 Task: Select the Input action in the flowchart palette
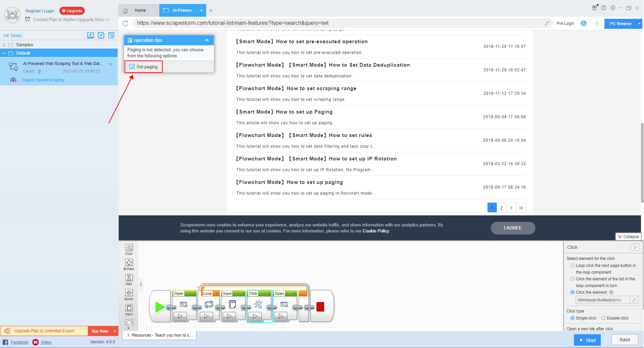(x=129, y=309)
